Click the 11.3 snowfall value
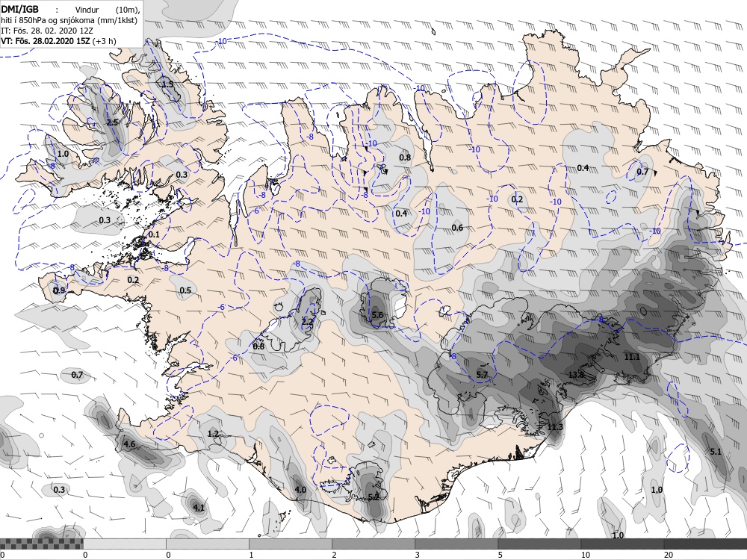Viewport: 747px width, 560px height. [555, 427]
